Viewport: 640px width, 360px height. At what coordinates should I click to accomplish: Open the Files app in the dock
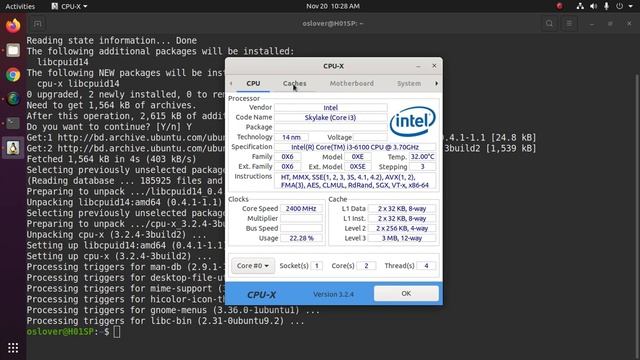click(13, 50)
